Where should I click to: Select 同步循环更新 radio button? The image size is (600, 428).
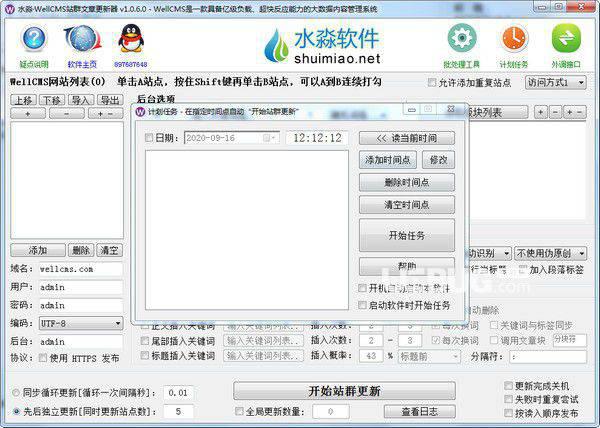coord(16,392)
